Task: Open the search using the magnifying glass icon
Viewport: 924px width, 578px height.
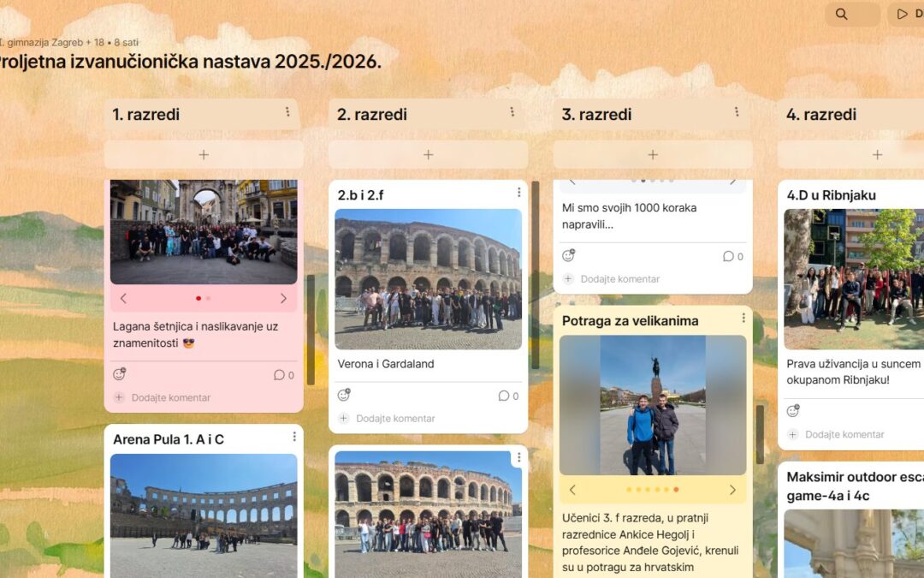Action: (842, 15)
